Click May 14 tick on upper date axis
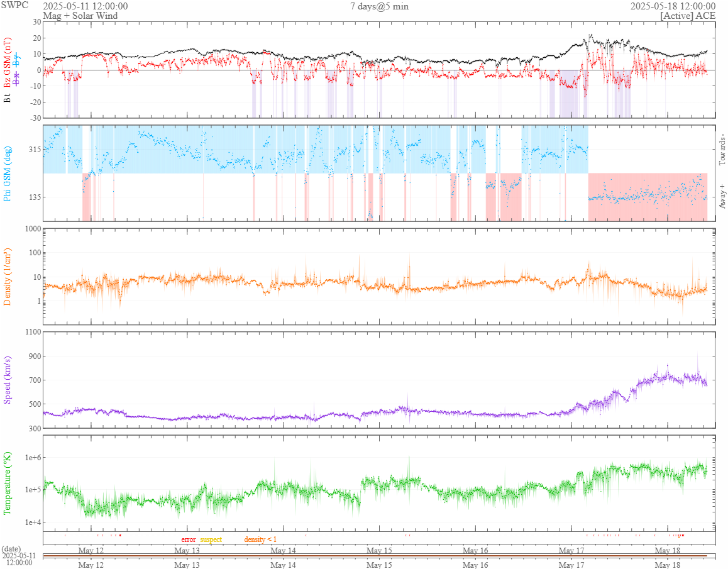This screenshot has width=728, height=569. point(283,550)
